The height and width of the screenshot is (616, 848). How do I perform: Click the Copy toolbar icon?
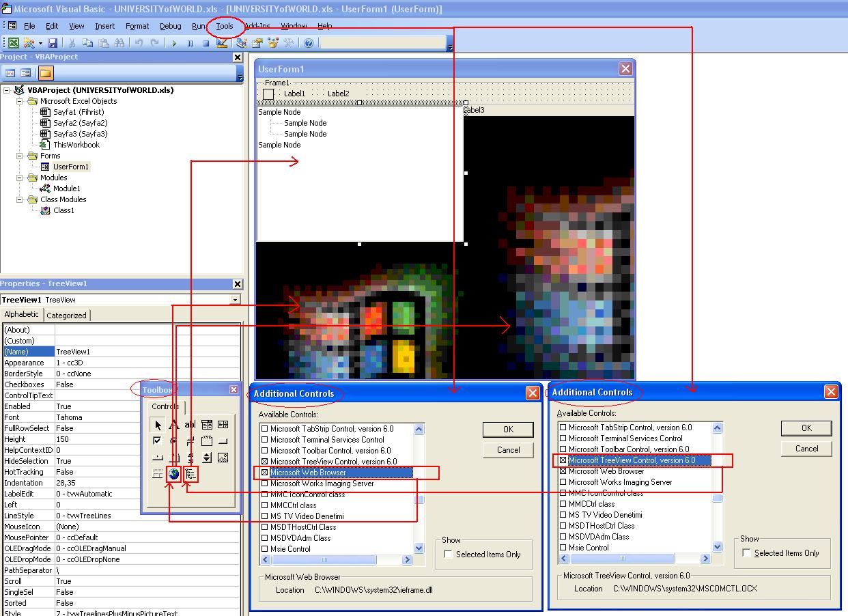coord(87,43)
